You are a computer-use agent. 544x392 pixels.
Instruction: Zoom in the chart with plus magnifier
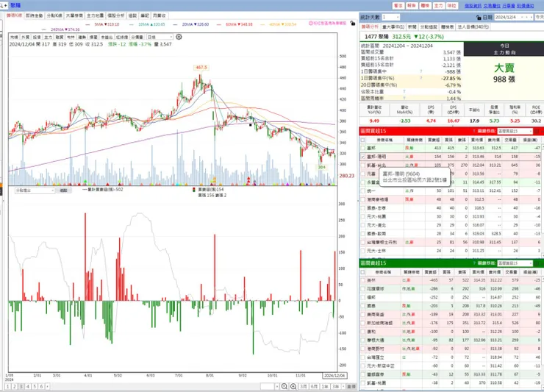click(293, 386)
